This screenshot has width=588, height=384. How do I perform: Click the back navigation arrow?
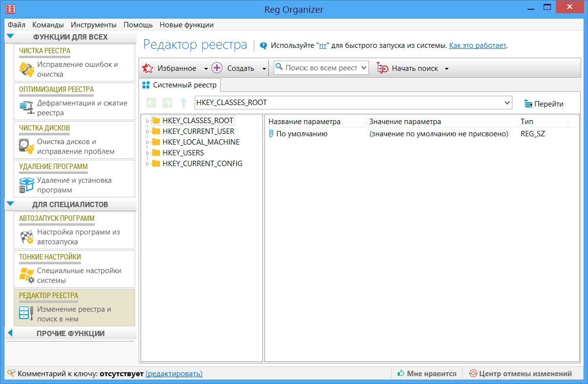[x=152, y=103]
